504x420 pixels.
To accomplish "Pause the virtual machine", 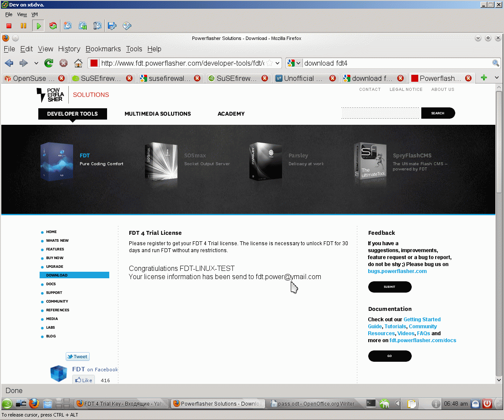I will 24,26.
